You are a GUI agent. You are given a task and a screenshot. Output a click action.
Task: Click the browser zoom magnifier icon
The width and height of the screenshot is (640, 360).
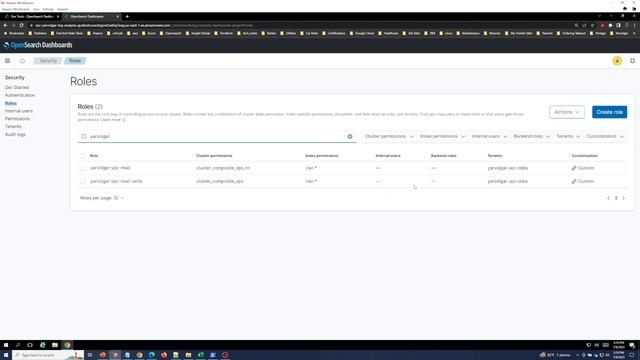click(576, 25)
